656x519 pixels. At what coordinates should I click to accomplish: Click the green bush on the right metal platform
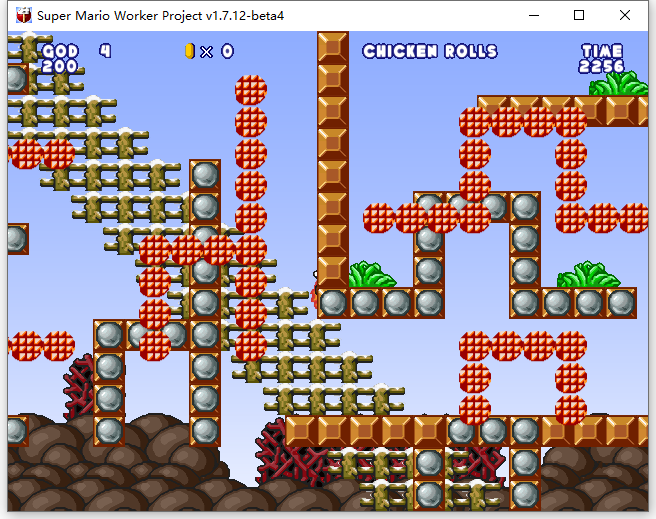(x=588, y=275)
